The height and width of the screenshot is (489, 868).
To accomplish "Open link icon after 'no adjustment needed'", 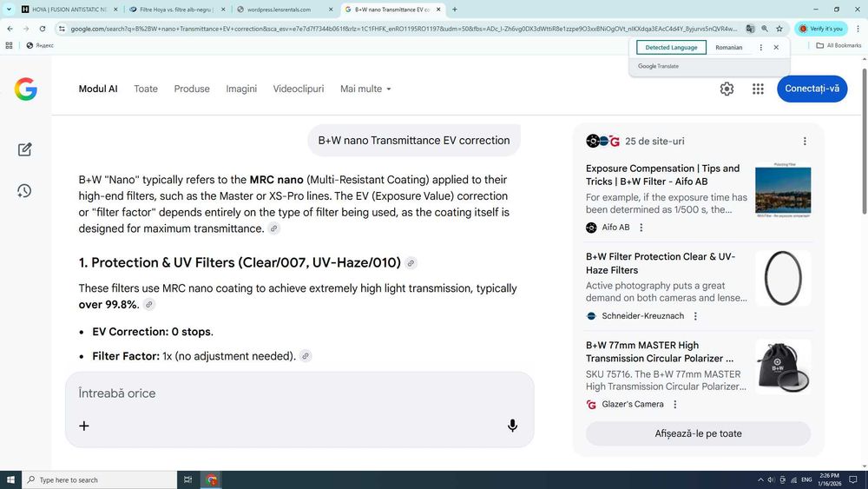I will (305, 356).
